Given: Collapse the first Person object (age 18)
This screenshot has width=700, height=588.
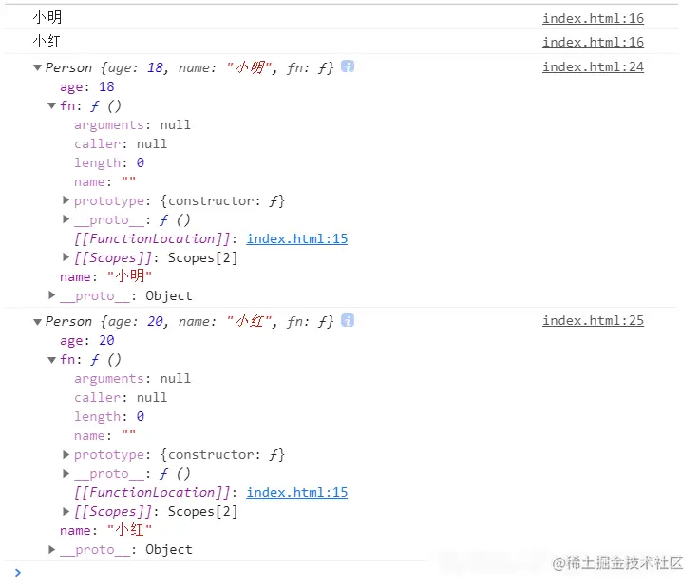Looking at the screenshot, I should coord(37,67).
